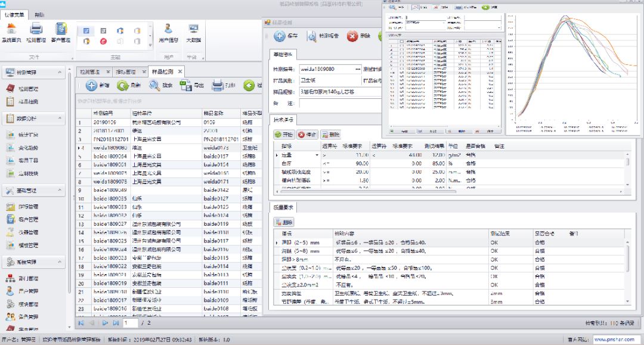Go to the next page of results
This screenshot has width=644, height=345.
(105, 324)
